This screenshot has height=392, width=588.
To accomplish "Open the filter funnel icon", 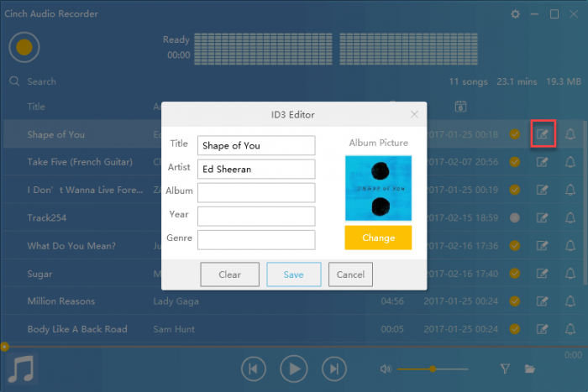I will click(x=505, y=369).
